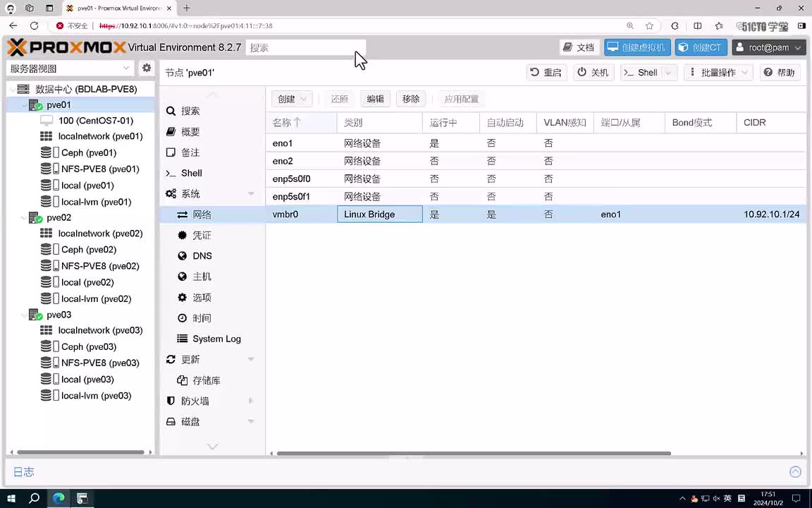Focus Proxmox search field
The image size is (812, 508).
pyautogui.click(x=305, y=48)
